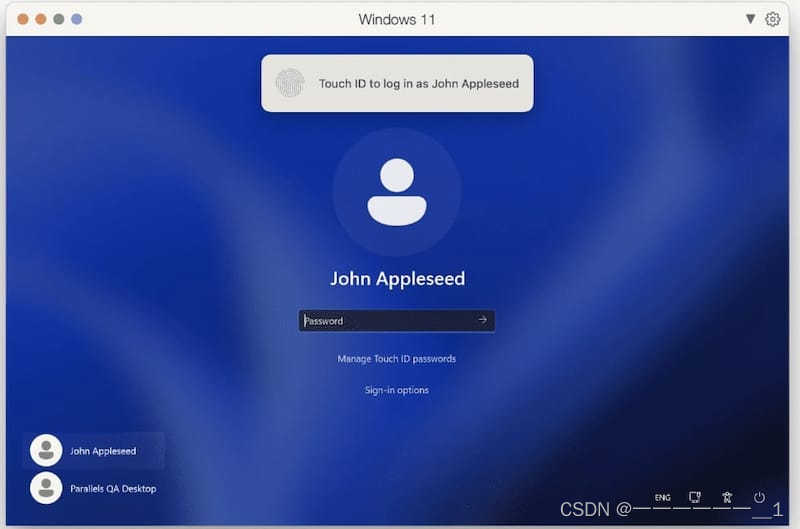The height and width of the screenshot is (529, 800).
Task: Click the blue Coherence window button
Action: (x=77, y=19)
